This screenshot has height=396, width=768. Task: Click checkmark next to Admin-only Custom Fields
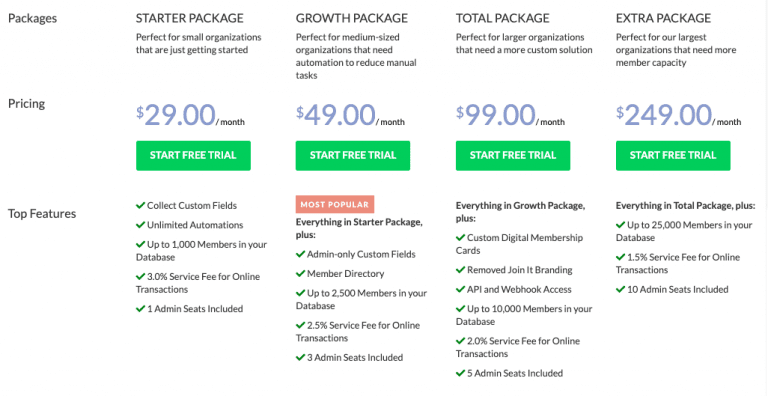(300, 254)
